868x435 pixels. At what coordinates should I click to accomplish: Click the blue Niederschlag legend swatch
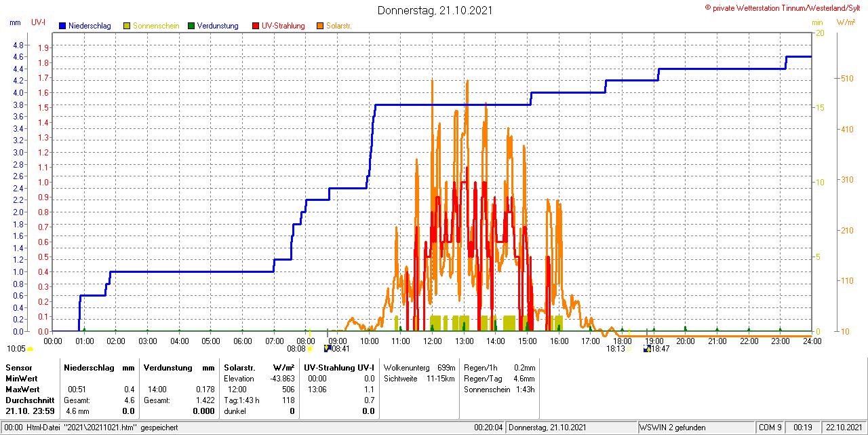pyautogui.click(x=63, y=26)
